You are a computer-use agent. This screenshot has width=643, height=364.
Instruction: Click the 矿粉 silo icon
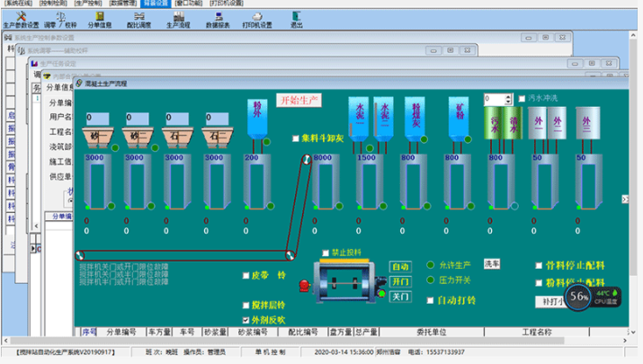click(x=459, y=120)
